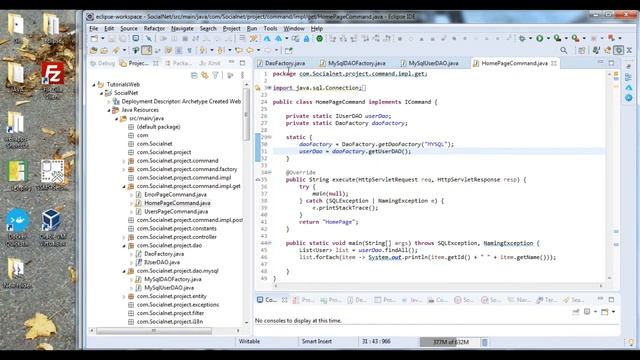Click the Next Annotation toolbar icon
The height and width of the screenshot is (360, 640).
(x=203, y=51)
